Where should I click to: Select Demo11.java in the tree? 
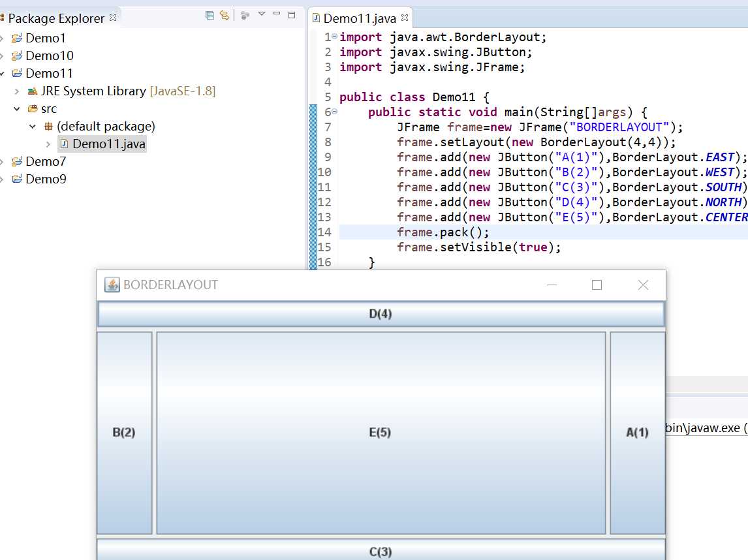pos(109,144)
